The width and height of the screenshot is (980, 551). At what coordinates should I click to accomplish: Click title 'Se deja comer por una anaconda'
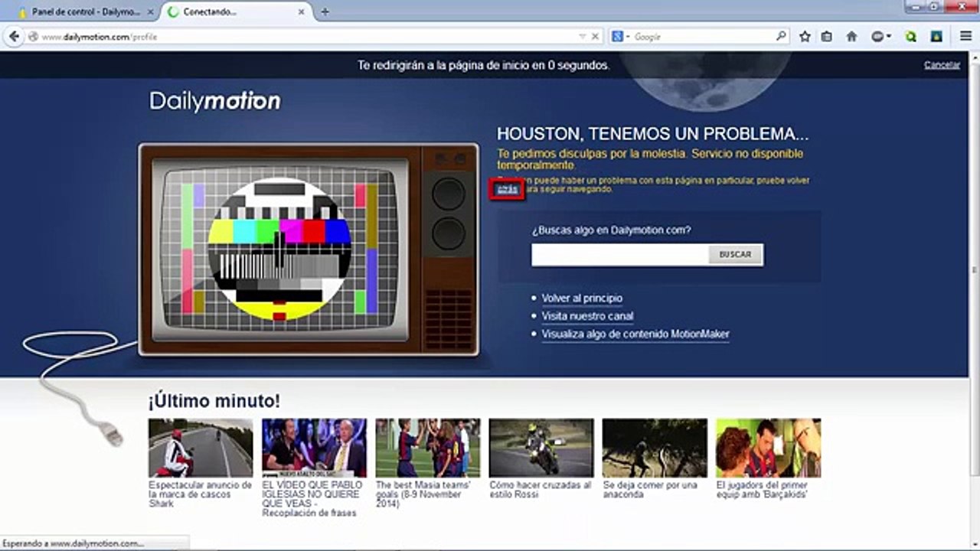(650, 490)
